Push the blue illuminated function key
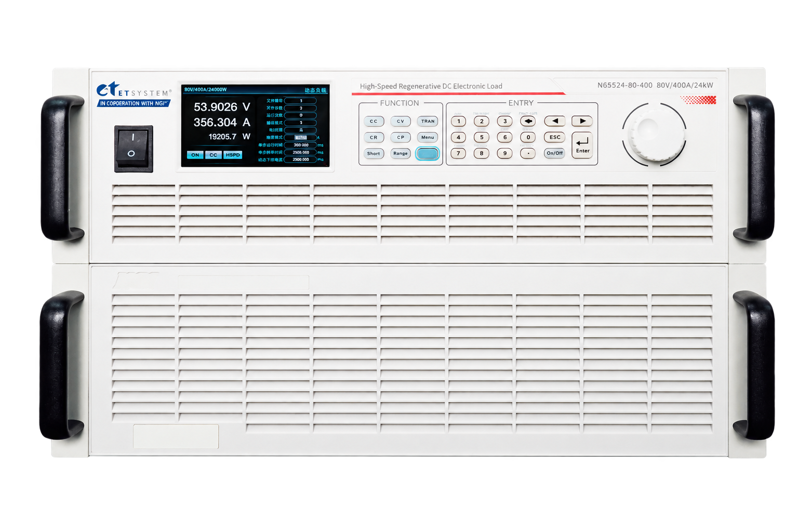This screenshot has width=798, height=532. pos(428,154)
